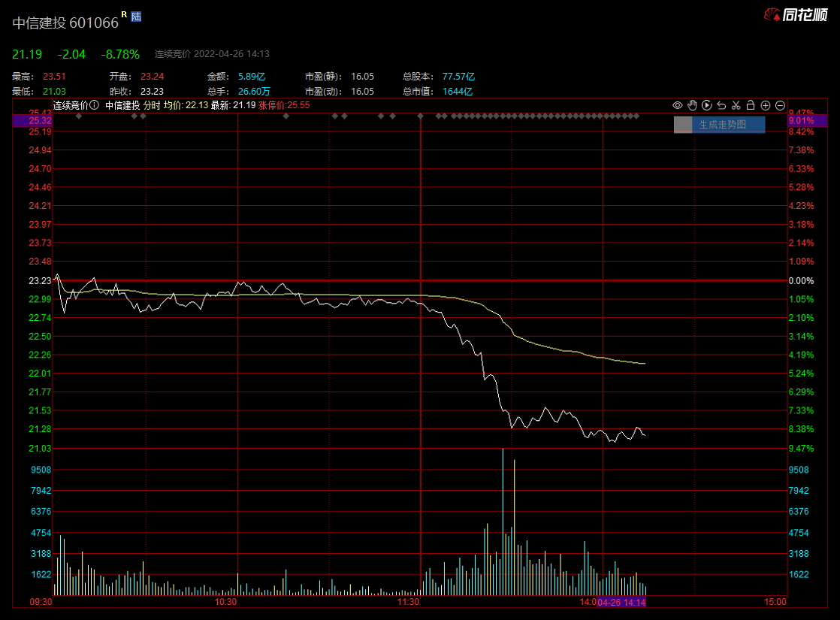Click the turnover amount 5.89亿
The height and width of the screenshot is (620, 840).
(x=252, y=77)
